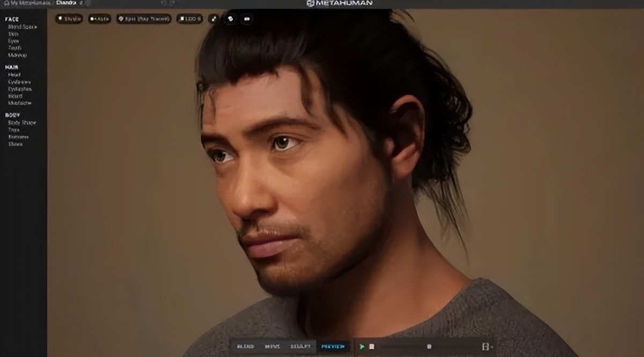
Task: Select Mustache under Hair section
Action: (x=19, y=103)
